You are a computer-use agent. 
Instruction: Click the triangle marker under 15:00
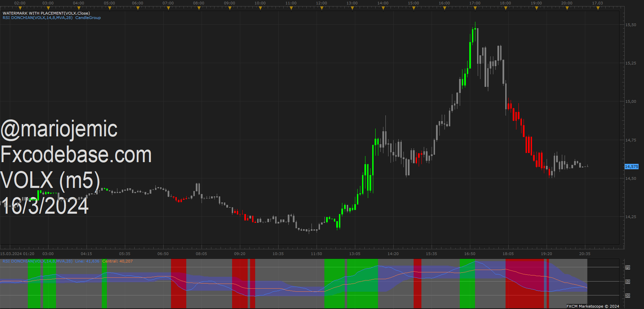[x=414, y=8]
